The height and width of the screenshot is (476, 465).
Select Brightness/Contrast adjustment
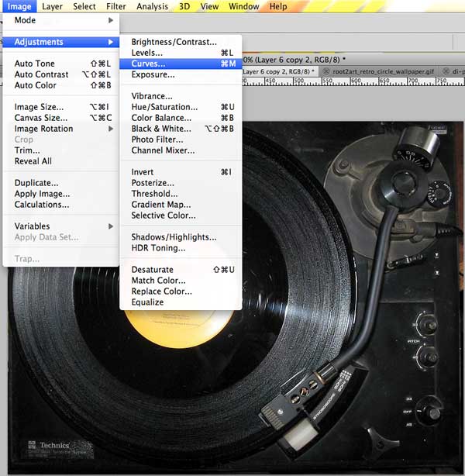[181, 42]
